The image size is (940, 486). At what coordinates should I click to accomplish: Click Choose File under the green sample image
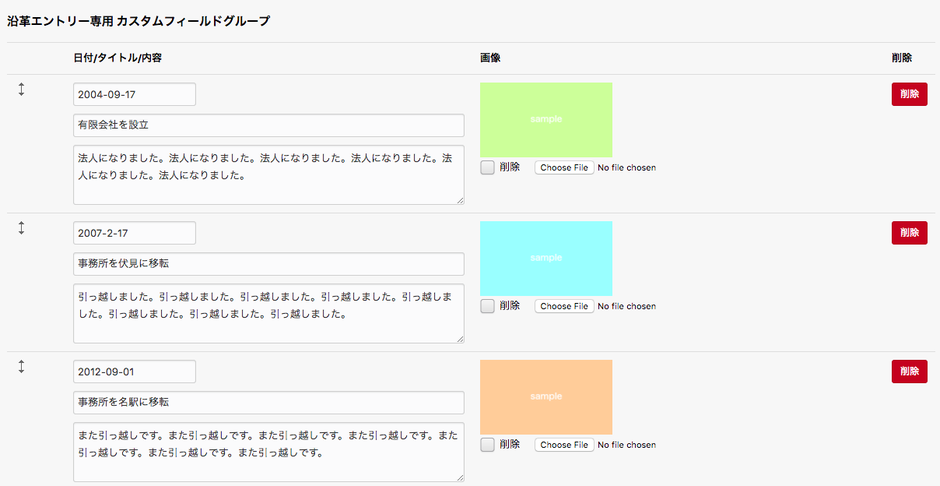565,168
